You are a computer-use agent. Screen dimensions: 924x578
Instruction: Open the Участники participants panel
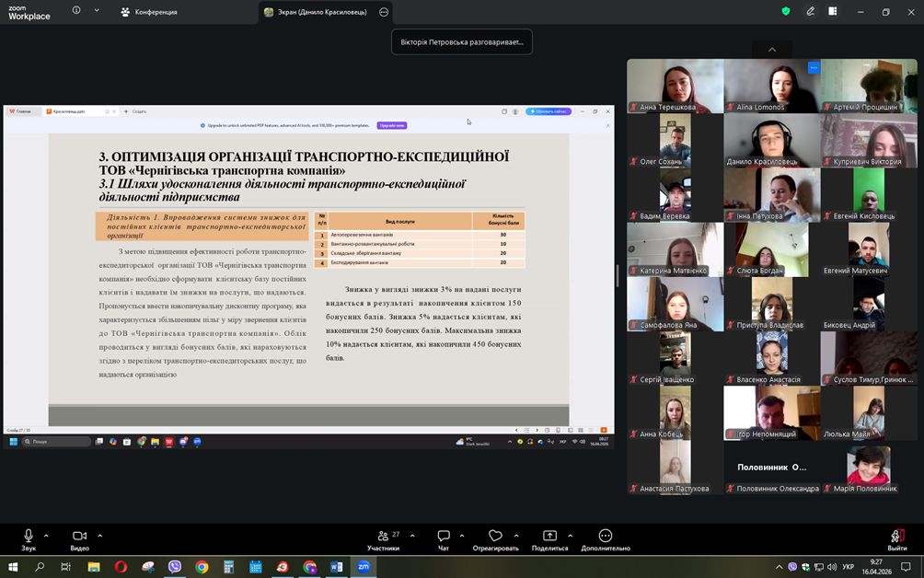pyautogui.click(x=384, y=537)
